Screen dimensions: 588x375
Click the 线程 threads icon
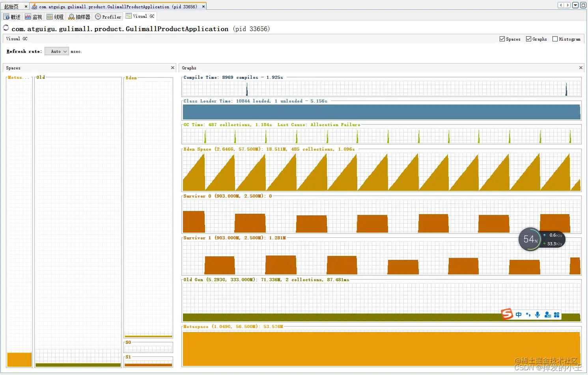tap(50, 17)
